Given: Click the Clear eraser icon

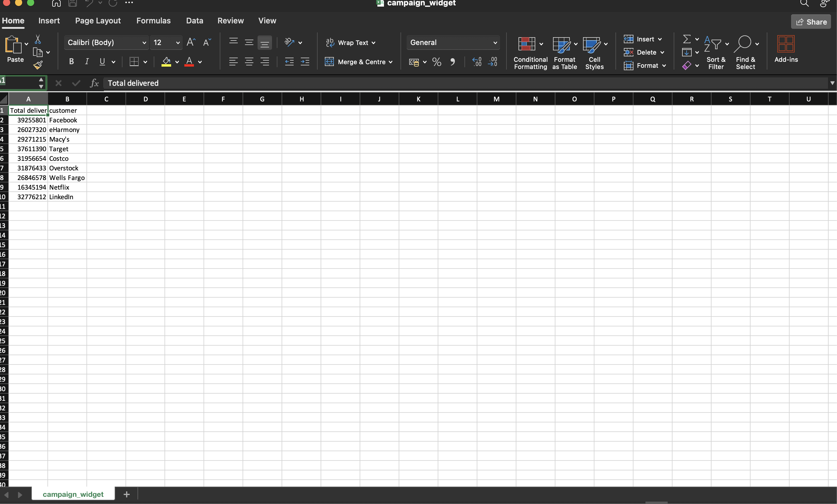Looking at the screenshot, I should pyautogui.click(x=687, y=65).
